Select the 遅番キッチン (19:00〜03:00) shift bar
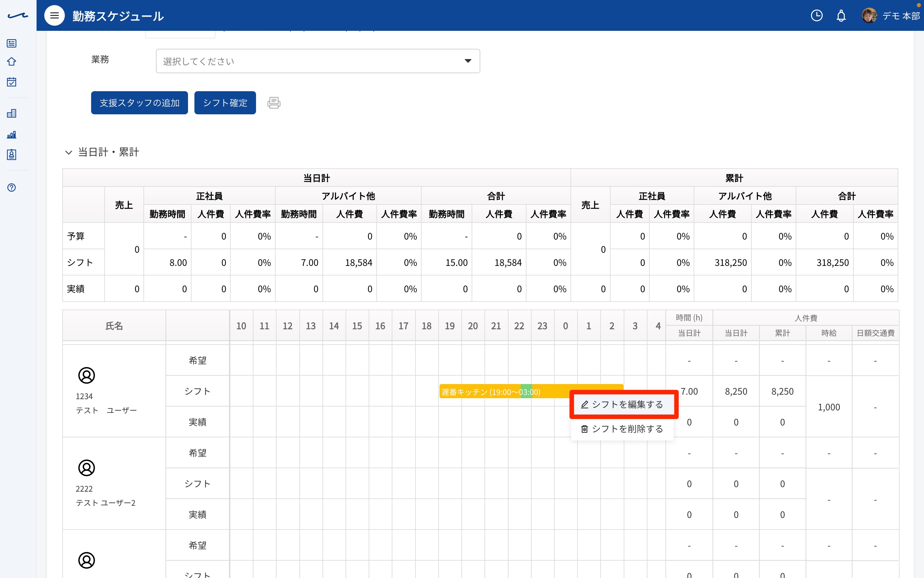 (532, 391)
